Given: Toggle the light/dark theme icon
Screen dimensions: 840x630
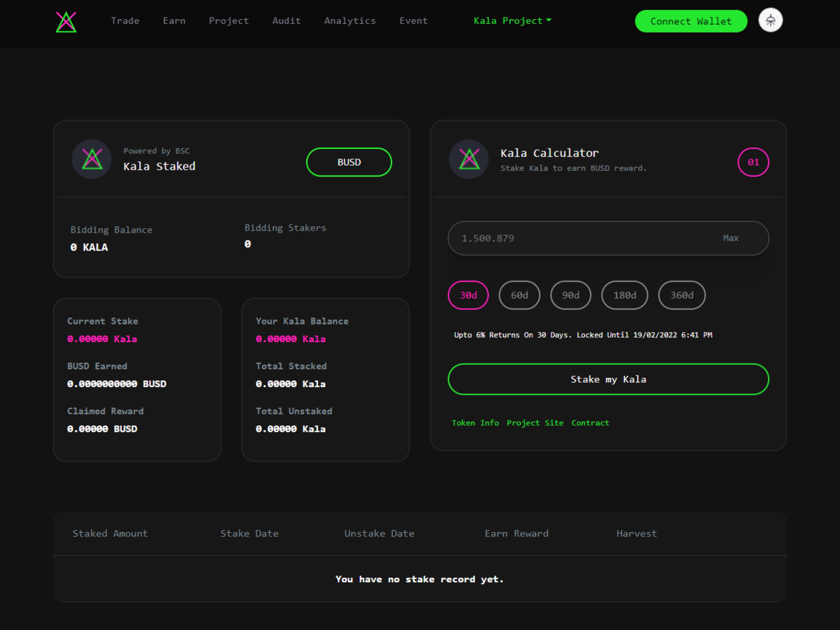Looking at the screenshot, I should click(770, 20).
